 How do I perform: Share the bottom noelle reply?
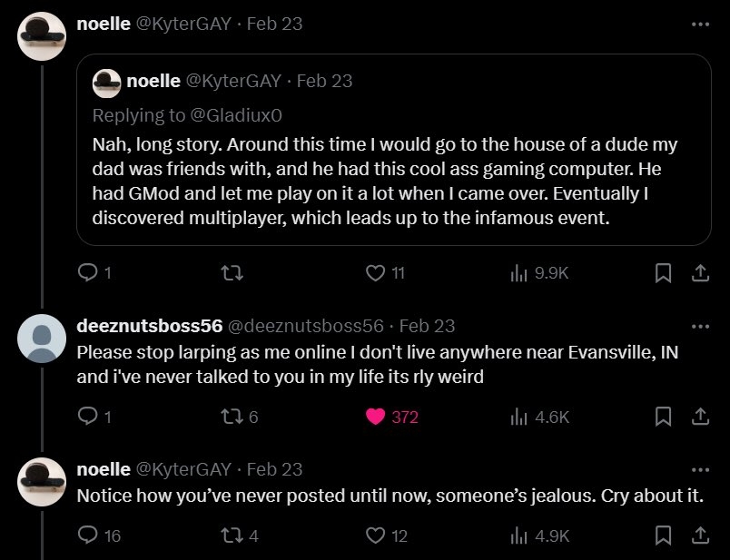700,535
